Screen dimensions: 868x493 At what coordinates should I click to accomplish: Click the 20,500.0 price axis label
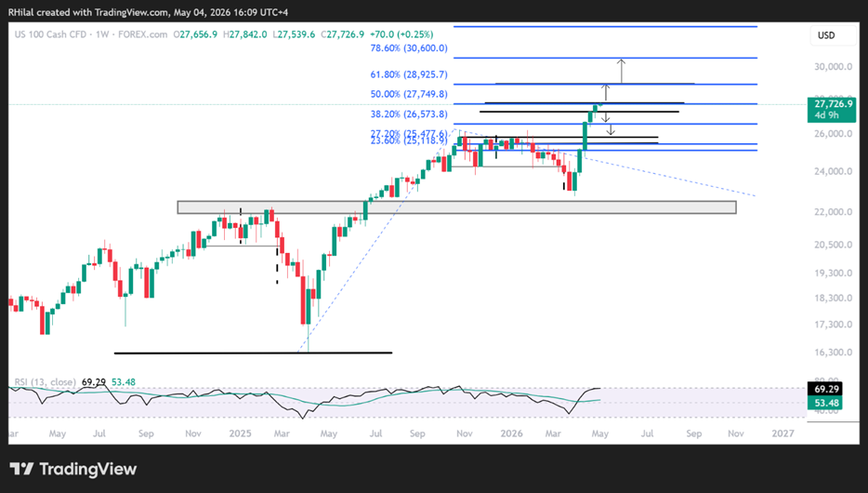[x=833, y=245]
